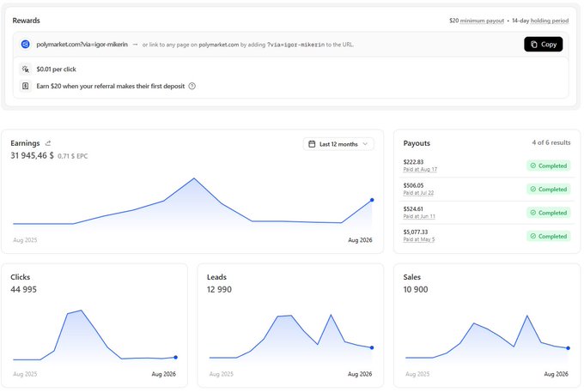584x392 pixels.
Task: Click the Completed badge for $222.83 payout
Action: [x=549, y=166]
